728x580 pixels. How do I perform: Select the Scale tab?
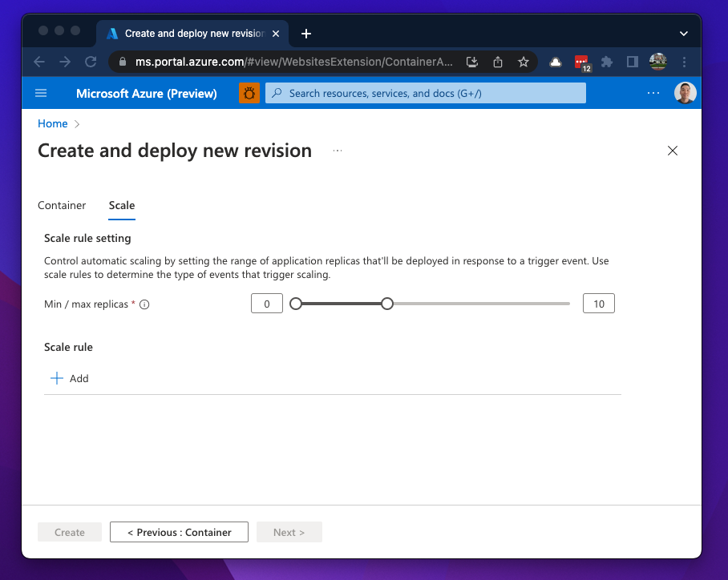(x=122, y=206)
